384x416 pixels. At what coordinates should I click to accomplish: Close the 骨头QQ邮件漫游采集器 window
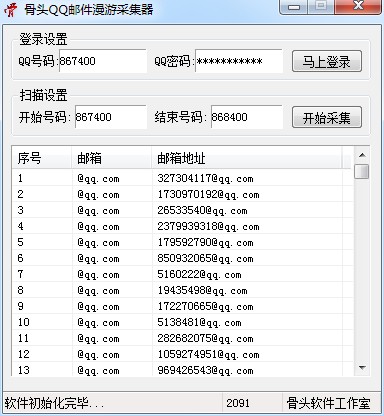pos(358,7)
